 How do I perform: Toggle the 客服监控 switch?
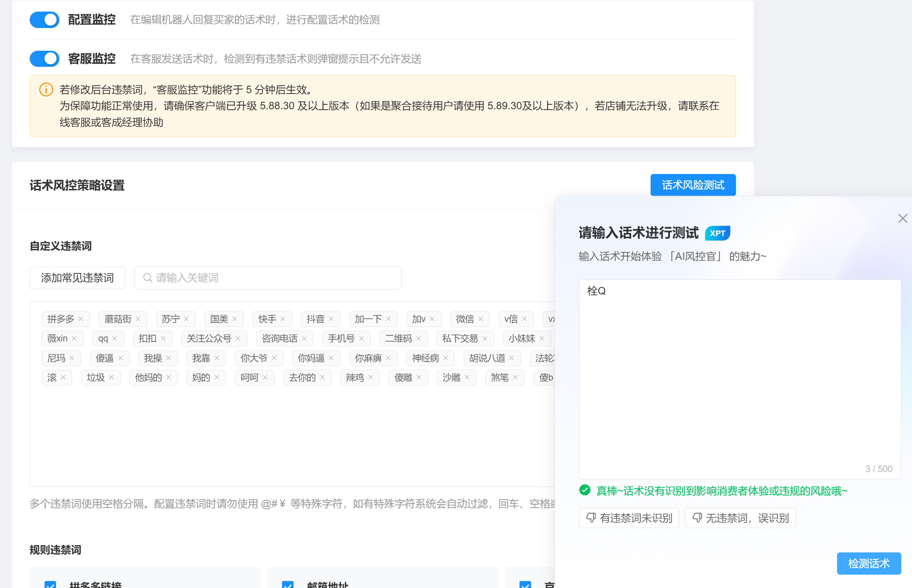click(45, 59)
